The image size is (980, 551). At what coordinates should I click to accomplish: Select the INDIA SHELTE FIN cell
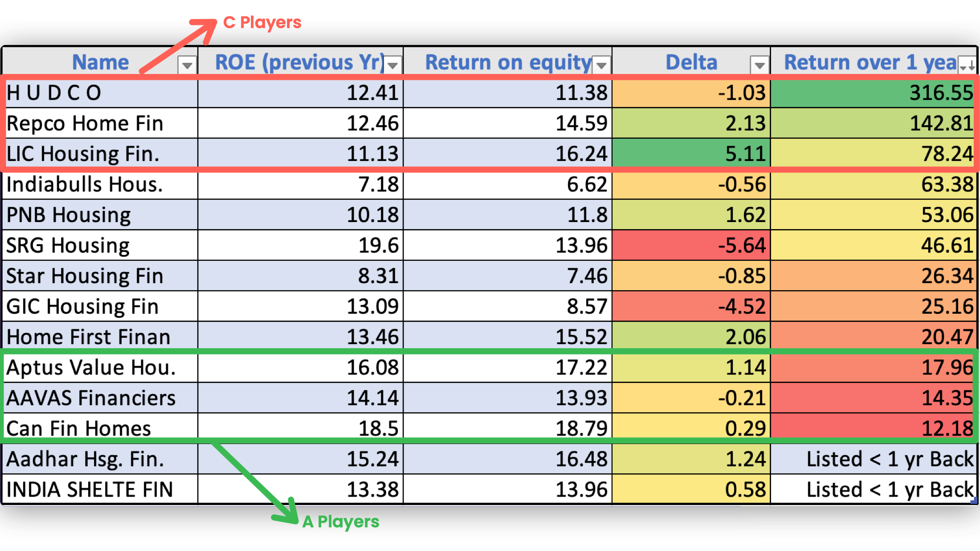tap(100, 489)
